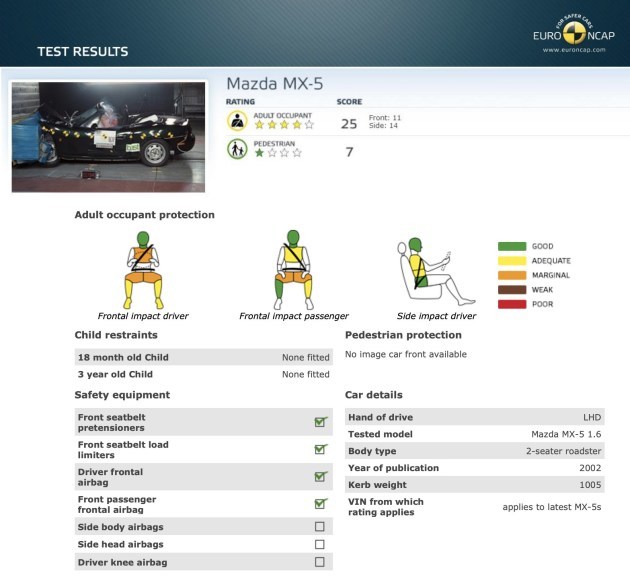Click the 'Frontal impact driver' caption
The height and width of the screenshot is (578, 630).
pos(143,316)
